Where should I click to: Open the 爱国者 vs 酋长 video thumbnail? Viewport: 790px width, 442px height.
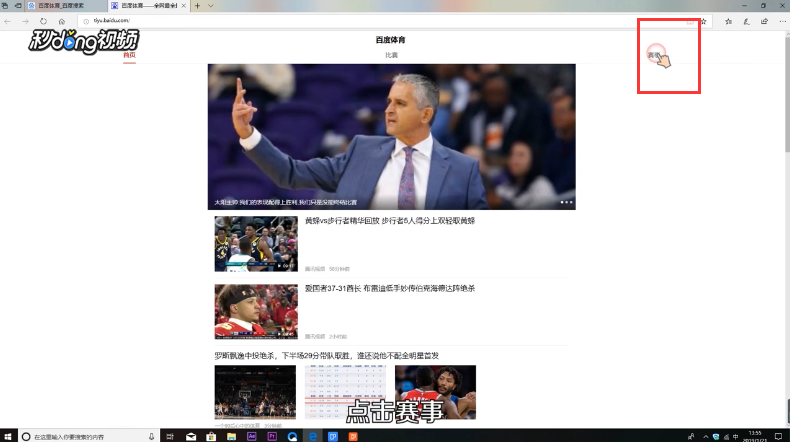[x=256, y=311]
